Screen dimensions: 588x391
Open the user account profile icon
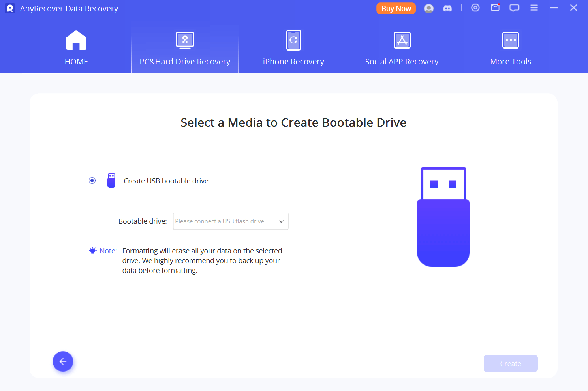428,8
